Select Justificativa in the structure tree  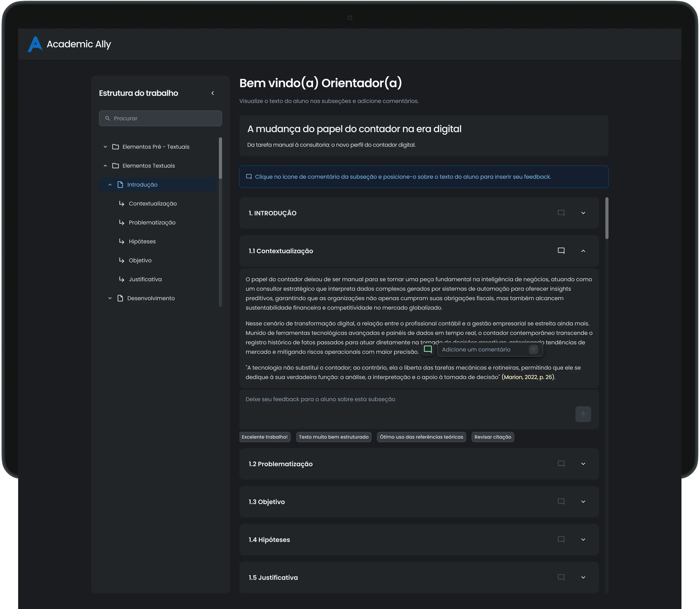point(145,279)
